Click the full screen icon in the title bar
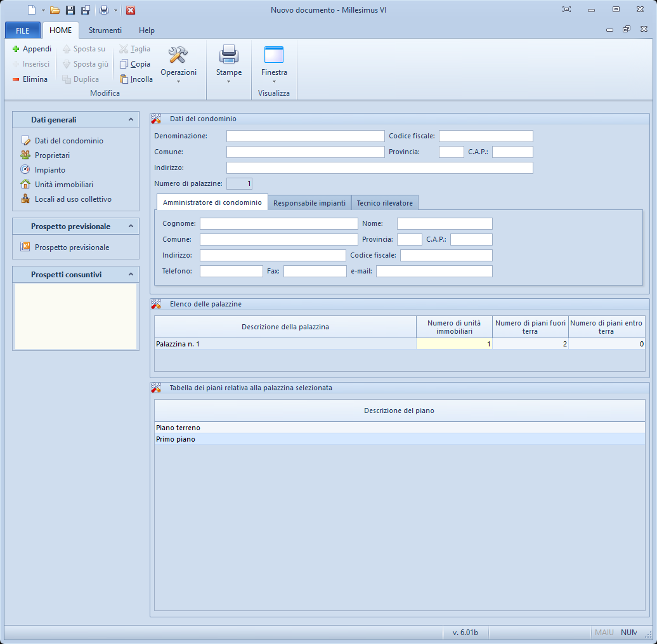 [566, 10]
